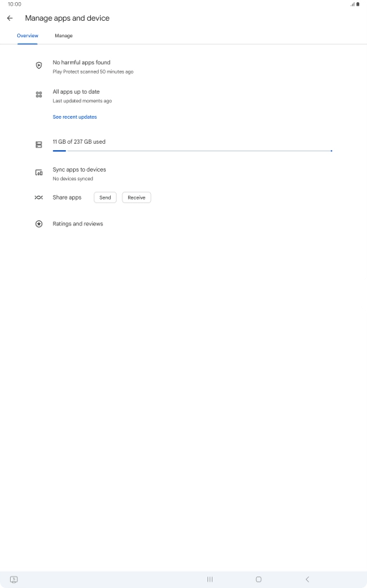Image resolution: width=367 pixels, height=588 pixels.
Task: Tap the screen assistant icon in bottom bar
Action: coord(14,579)
